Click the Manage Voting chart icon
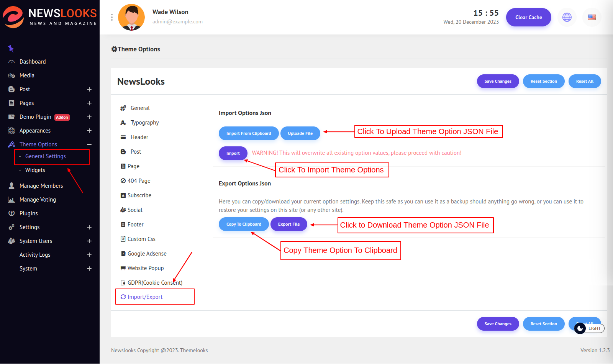 11,200
